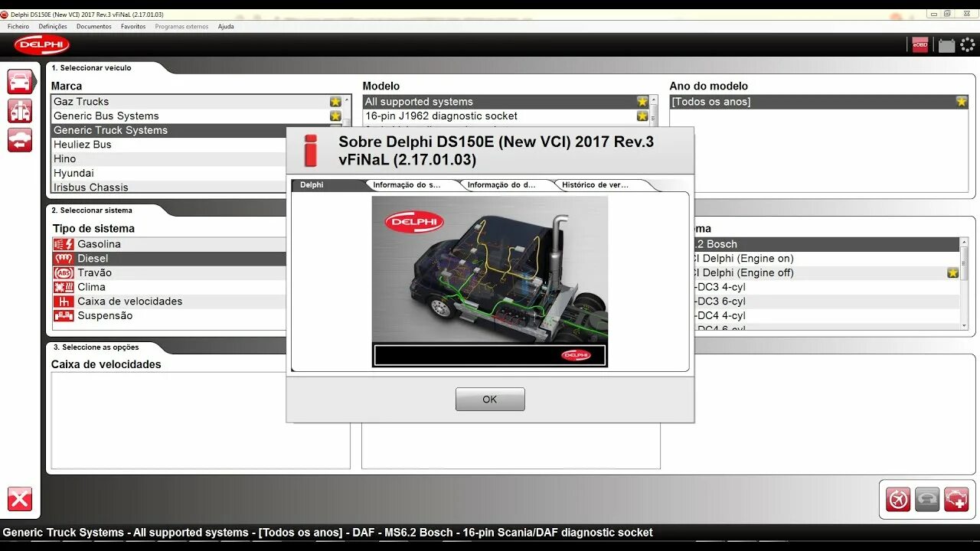The width and height of the screenshot is (980, 551).
Task: Select the Gasolina spark icon
Action: point(64,244)
